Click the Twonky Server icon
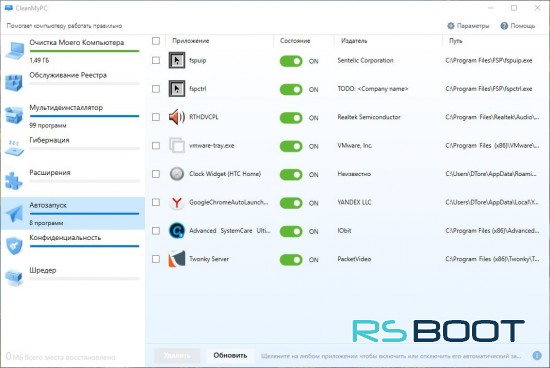The height and width of the screenshot is (368, 550). (x=177, y=259)
